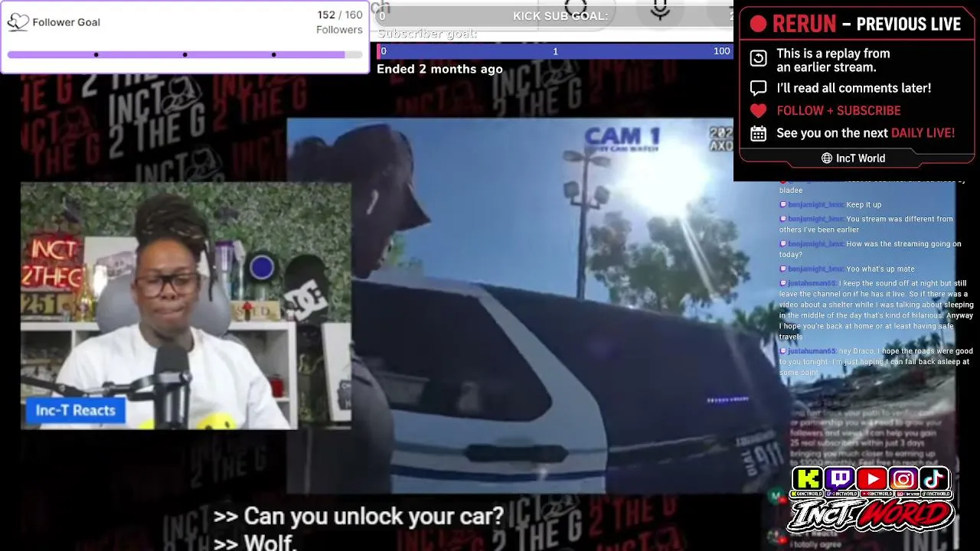Open the green Kick social icon

point(808,480)
